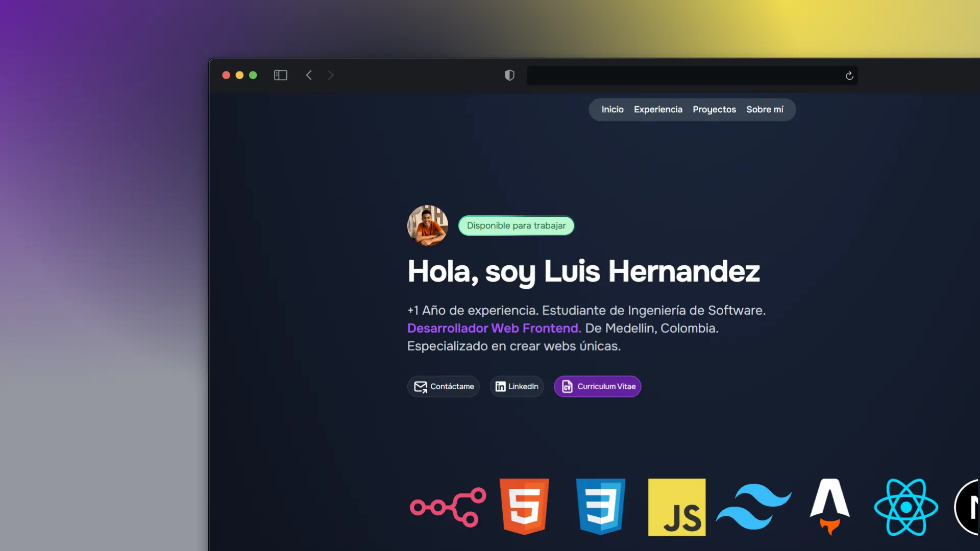
Task: Toggle the browser sidebar panel
Action: 281,76
